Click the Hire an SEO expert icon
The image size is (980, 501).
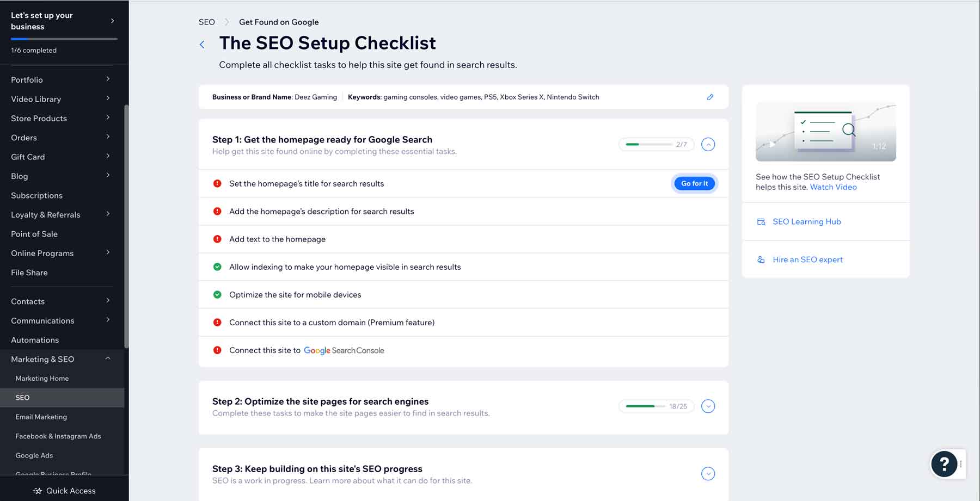(x=761, y=259)
